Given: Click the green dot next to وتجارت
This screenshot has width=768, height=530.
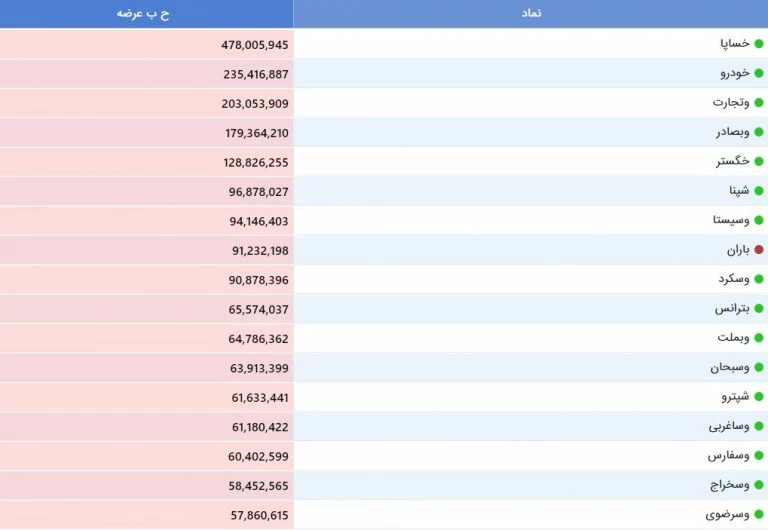Looking at the screenshot, I should (x=759, y=103).
